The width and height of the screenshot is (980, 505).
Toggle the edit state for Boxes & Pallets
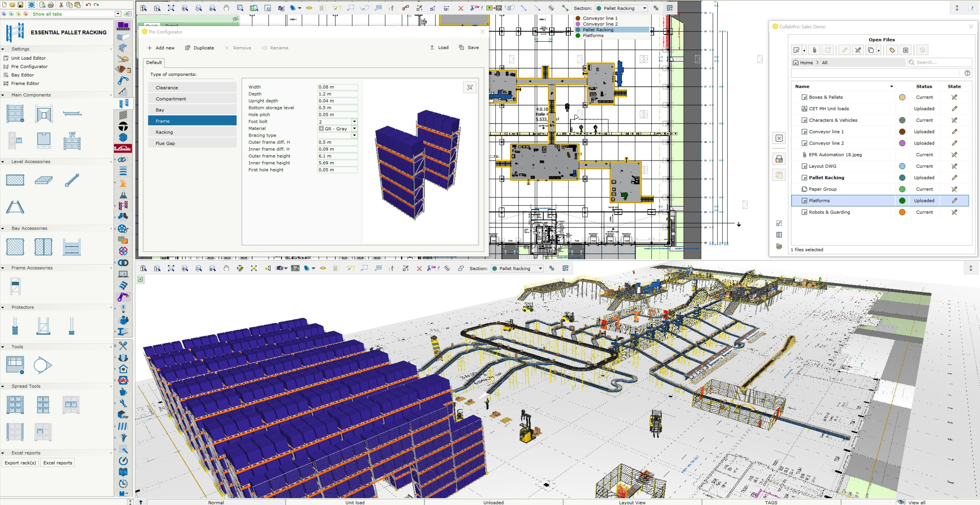[954, 97]
